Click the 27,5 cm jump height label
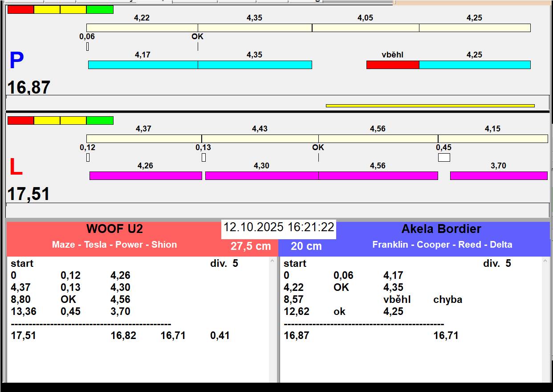 251,246
